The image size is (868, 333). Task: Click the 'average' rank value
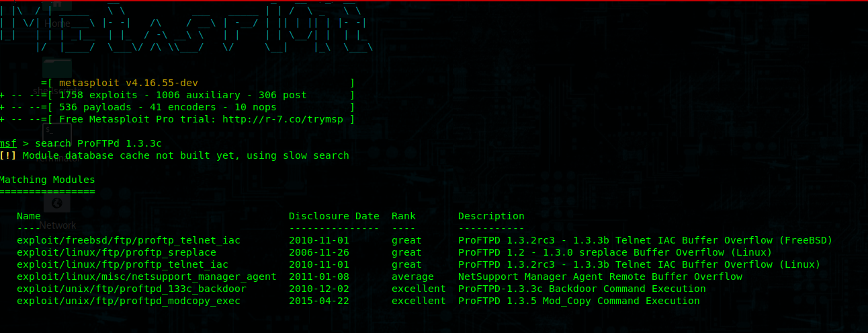[x=413, y=276]
